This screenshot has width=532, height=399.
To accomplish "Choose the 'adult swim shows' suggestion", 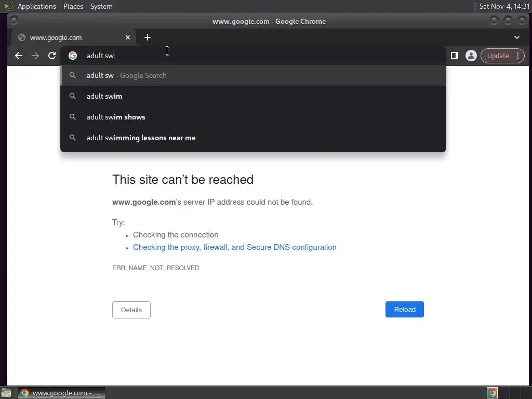I will 253,117.
